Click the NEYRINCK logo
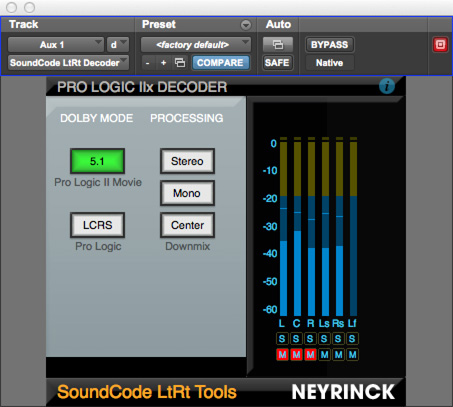This screenshot has width=453, height=407. (343, 392)
